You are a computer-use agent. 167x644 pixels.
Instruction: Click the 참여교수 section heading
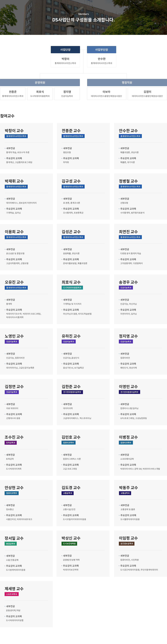coord(8,116)
